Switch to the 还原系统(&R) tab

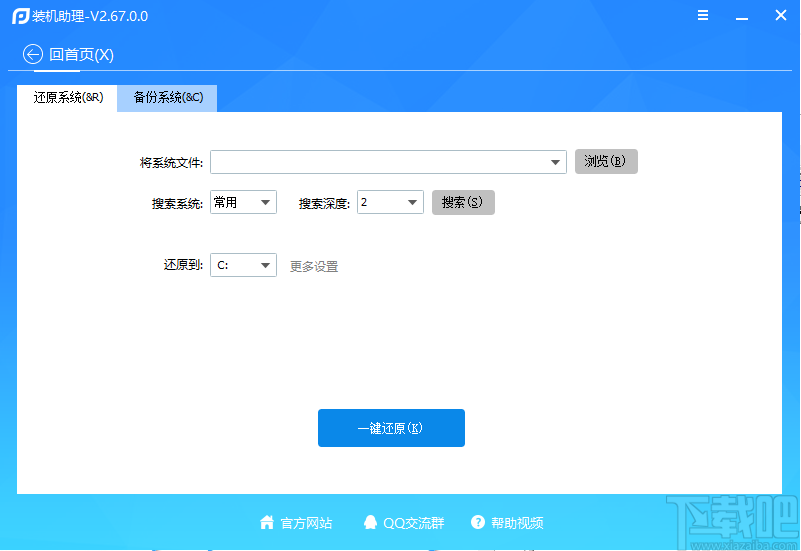click(x=67, y=98)
